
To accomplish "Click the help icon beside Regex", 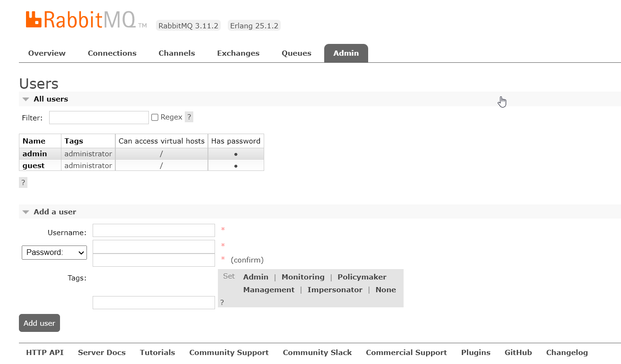I will tap(189, 117).
